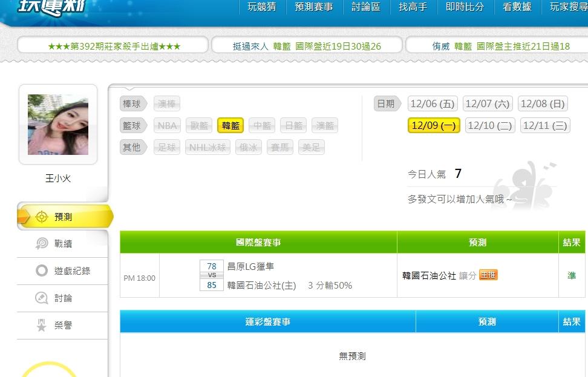Click 王小火 profile photo
This screenshot has height=377, width=588.
pos(58,125)
